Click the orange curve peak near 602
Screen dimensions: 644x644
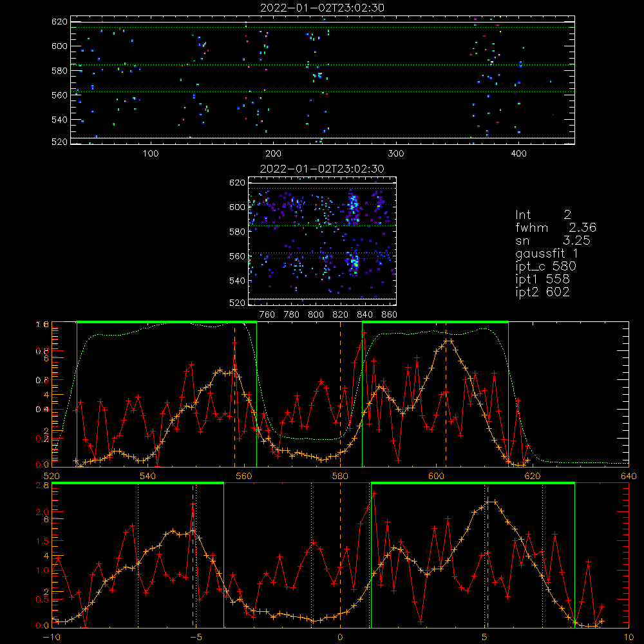pyautogui.click(x=448, y=341)
